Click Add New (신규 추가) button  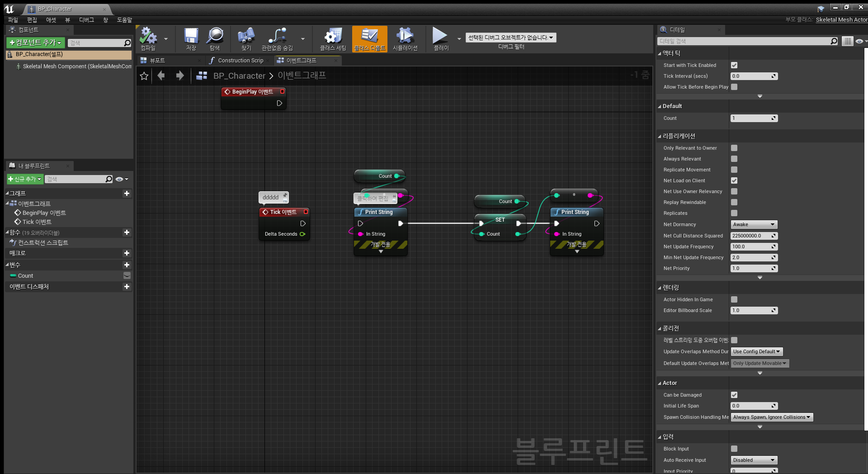tap(25, 179)
